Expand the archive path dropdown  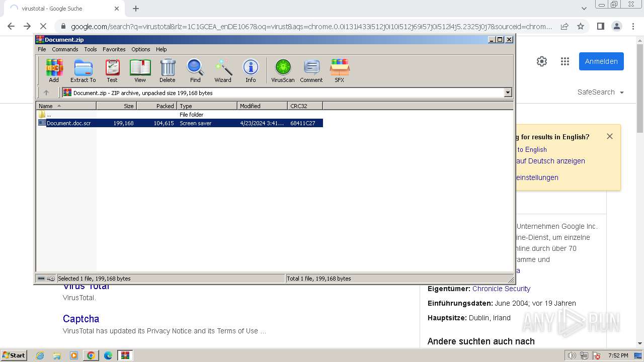click(x=508, y=93)
